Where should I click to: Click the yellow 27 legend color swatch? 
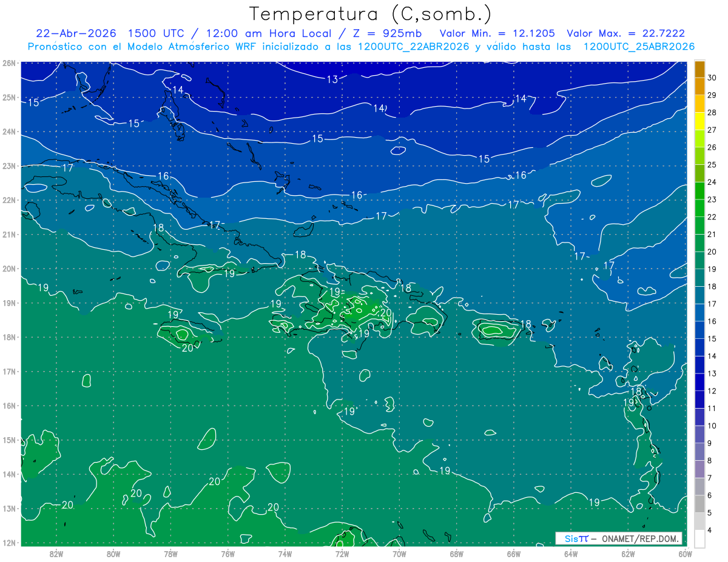[x=699, y=121]
